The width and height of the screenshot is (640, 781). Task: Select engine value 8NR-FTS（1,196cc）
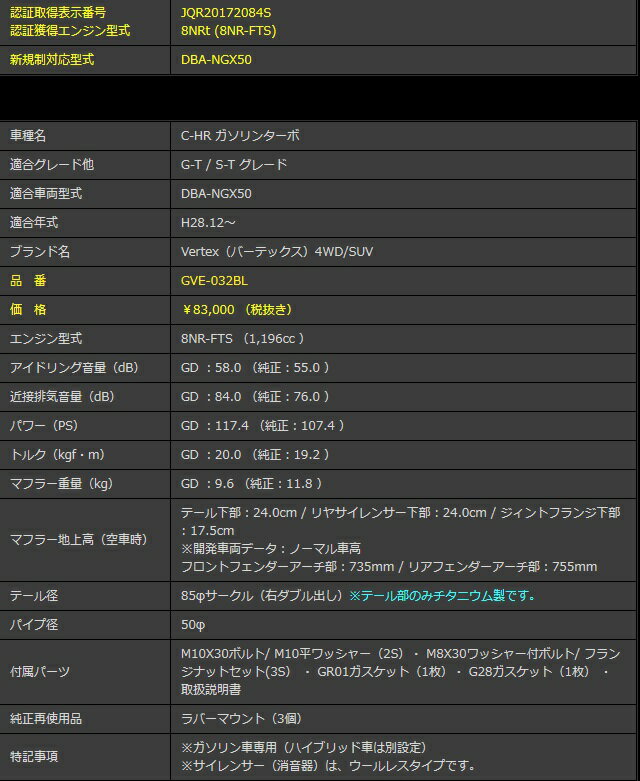(243, 338)
